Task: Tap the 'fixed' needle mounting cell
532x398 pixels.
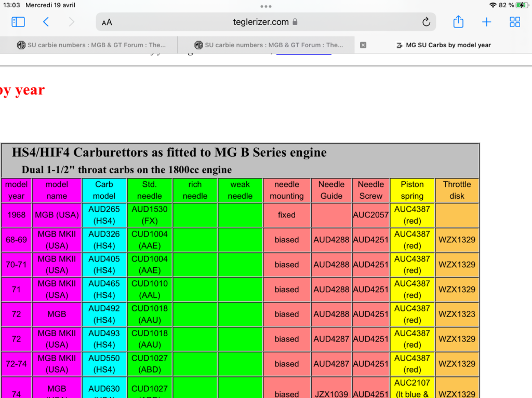Action: coord(287,215)
